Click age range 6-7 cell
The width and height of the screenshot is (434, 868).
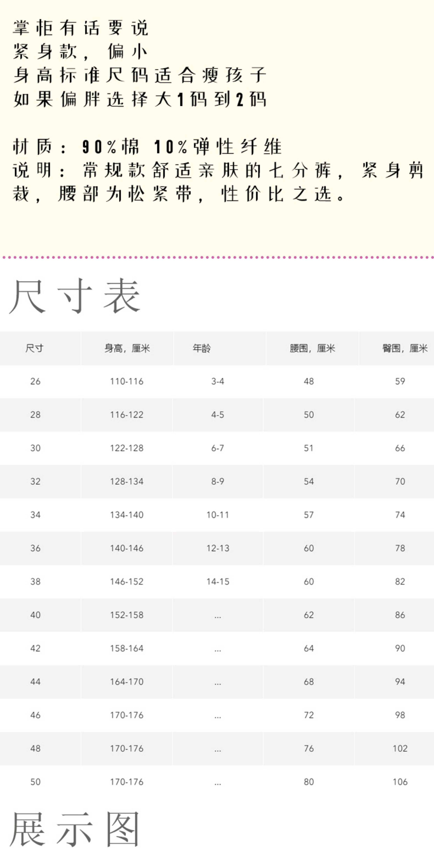pos(218,448)
